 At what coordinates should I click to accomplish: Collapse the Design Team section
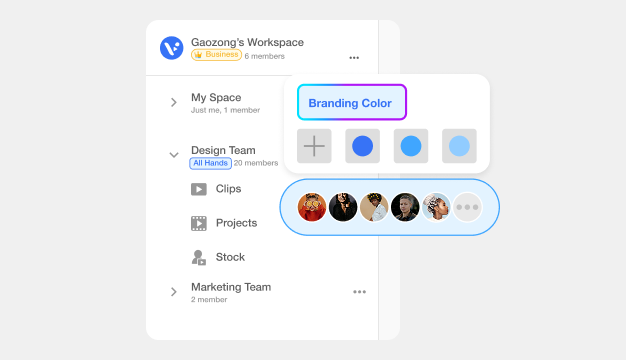(174, 155)
